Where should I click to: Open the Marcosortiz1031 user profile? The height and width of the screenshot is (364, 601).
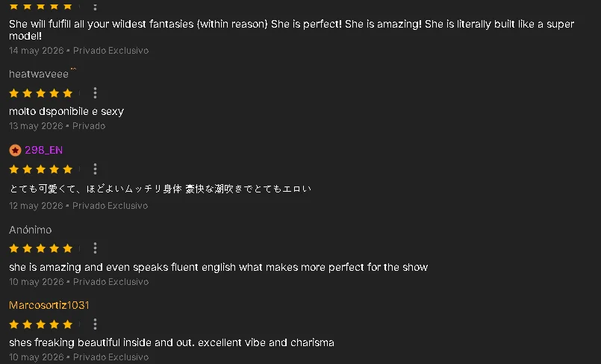point(49,305)
